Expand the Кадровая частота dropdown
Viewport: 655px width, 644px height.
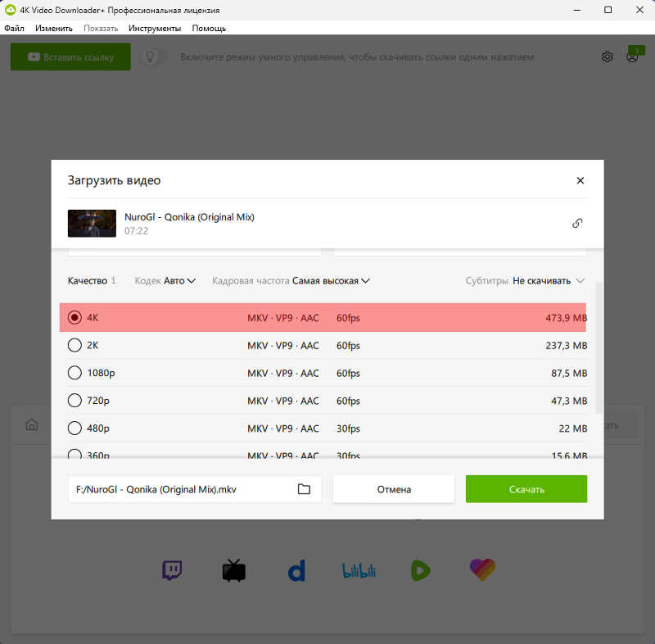(291, 281)
